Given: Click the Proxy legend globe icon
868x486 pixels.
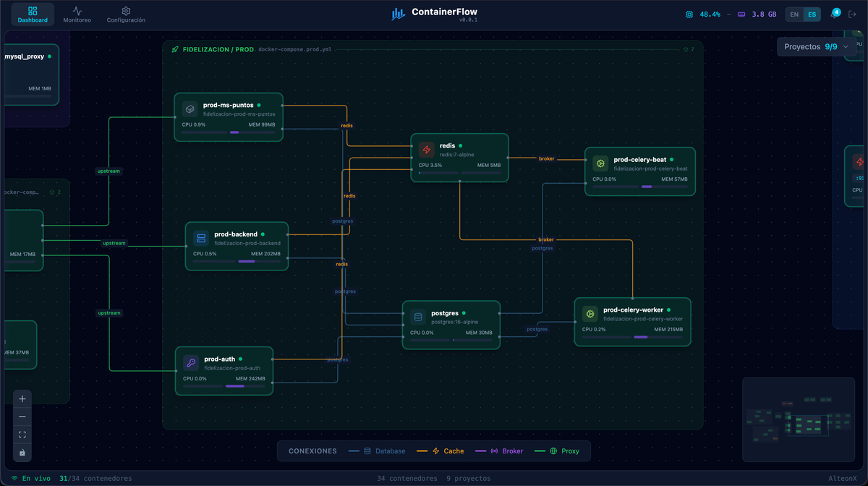Looking at the screenshot, I should click(x=553, y=451).
